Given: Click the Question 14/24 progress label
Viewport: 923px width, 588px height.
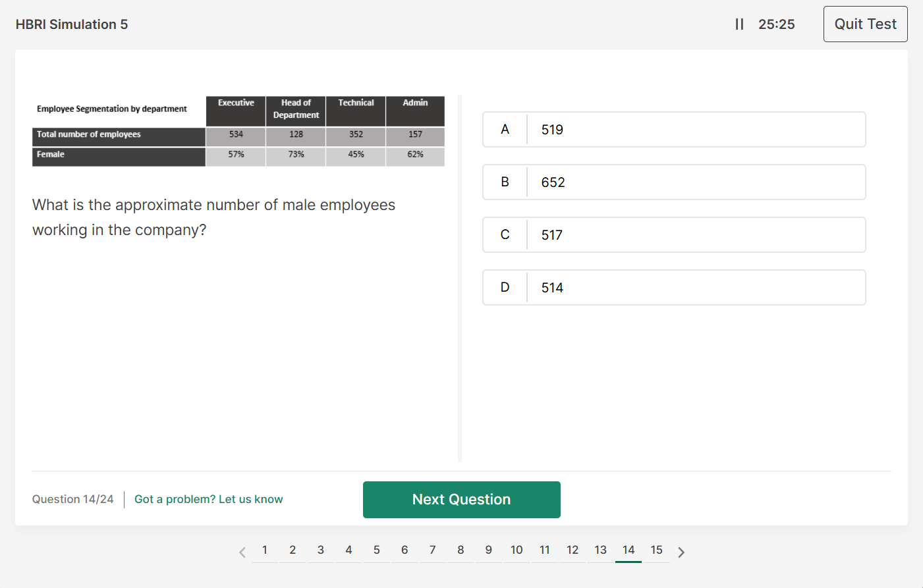Looking at the screenshot, I should (72, 499).
